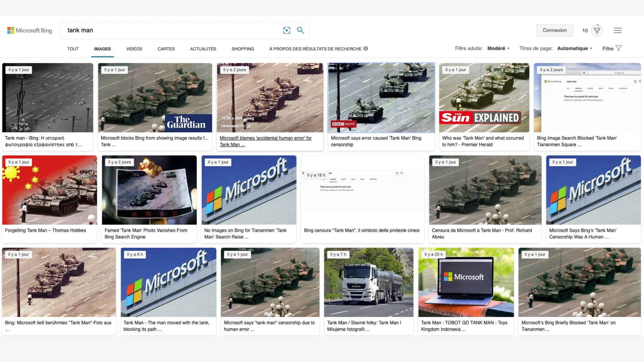
Task: Open newsasia.co external link icon on image
Action: click(249, 126)
